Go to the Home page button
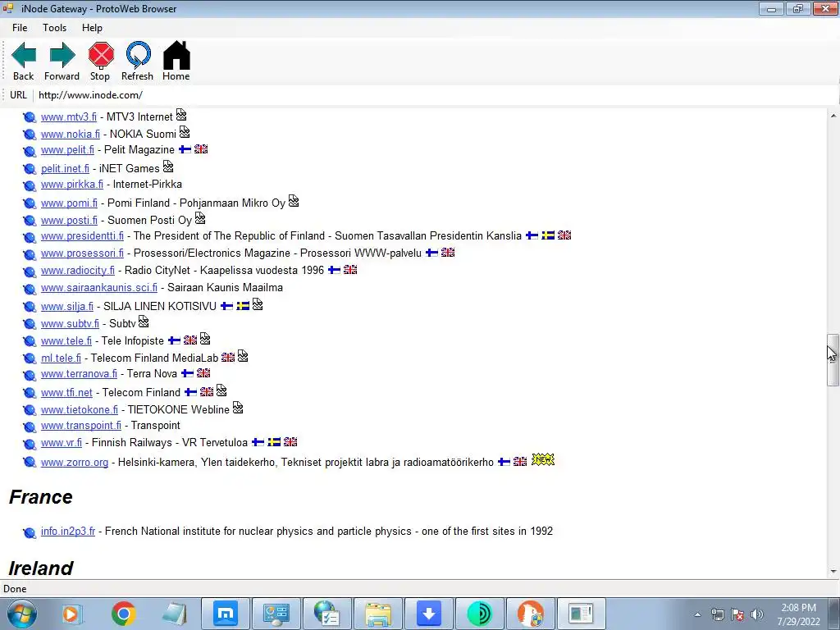 (x=176, y=61)
